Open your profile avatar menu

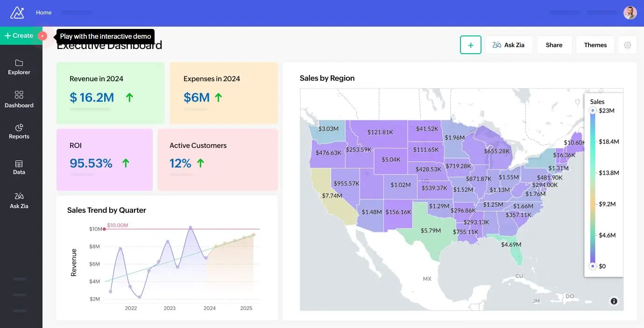click(x=630, y=13)
